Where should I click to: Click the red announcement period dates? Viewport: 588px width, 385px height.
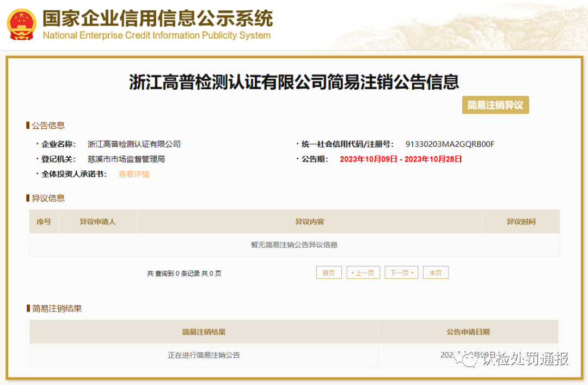click(x=401, y=159)
